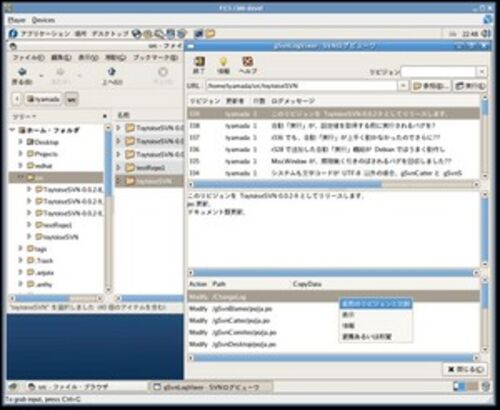This screenshot has height=410, width=500.
Task: Expand the Desktop folder in the tree
Action: point(20,142)
